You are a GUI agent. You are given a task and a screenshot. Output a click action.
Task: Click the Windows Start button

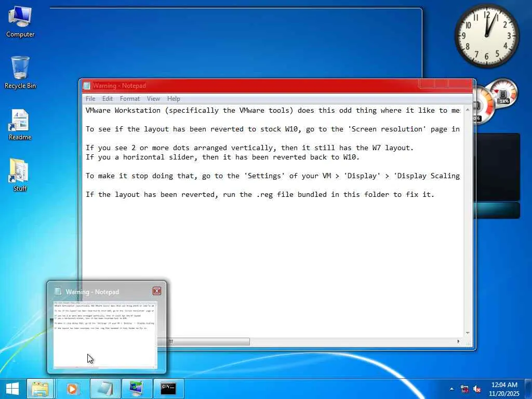pos(12,389)
